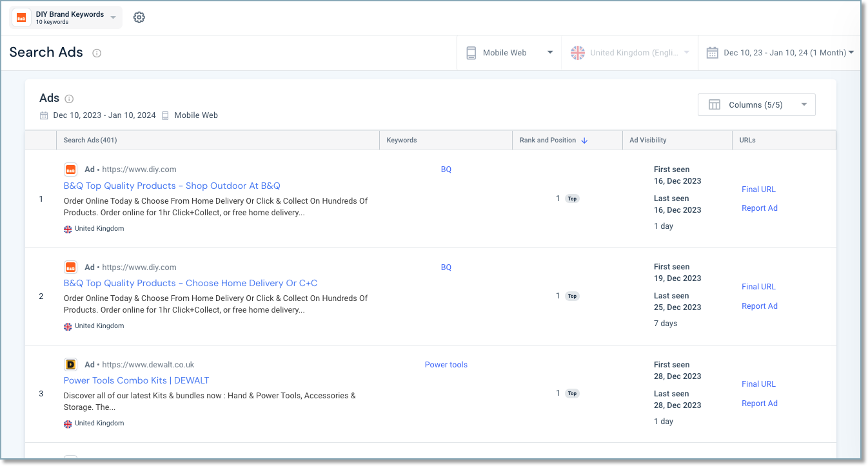This screenshot has height=466, width=868.
Task: Click the info icon beside Search Ads title
Action: [97, 53]
